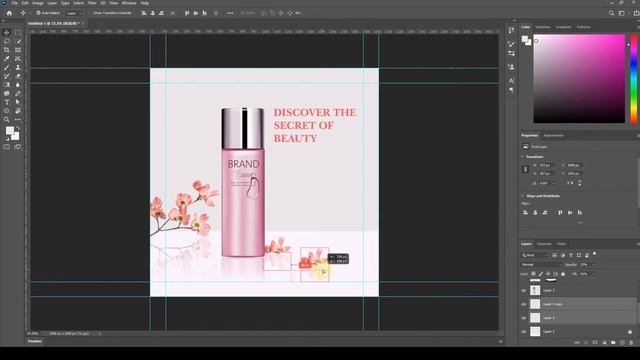
Task: Open the Fill value dropdown arrow
Action: pos(593,274)
